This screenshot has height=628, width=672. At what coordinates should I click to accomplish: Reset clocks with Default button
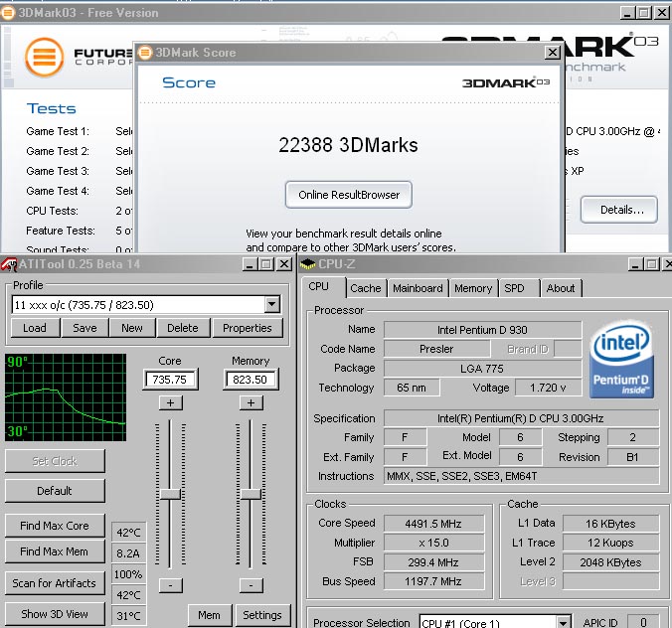point(55,491)
